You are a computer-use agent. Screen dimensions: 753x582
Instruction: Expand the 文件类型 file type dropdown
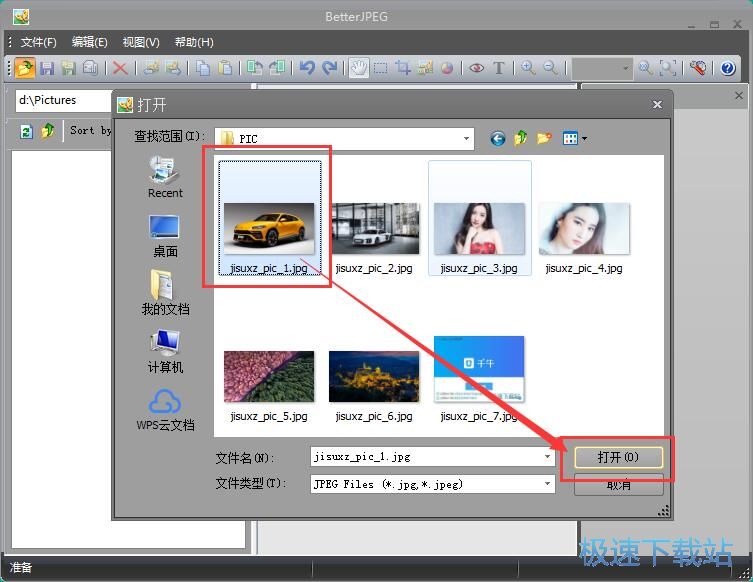547,484
